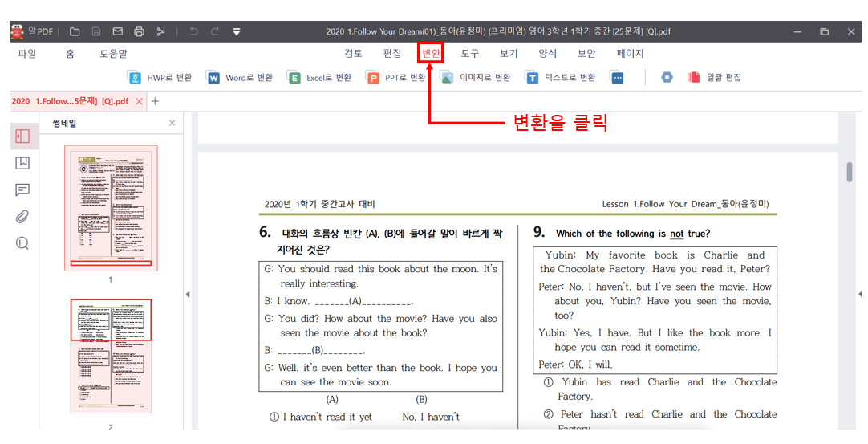This screenshot has width=868, height=444.
Task: Open the 파일 menu
Action: click(x=26, y=53)
